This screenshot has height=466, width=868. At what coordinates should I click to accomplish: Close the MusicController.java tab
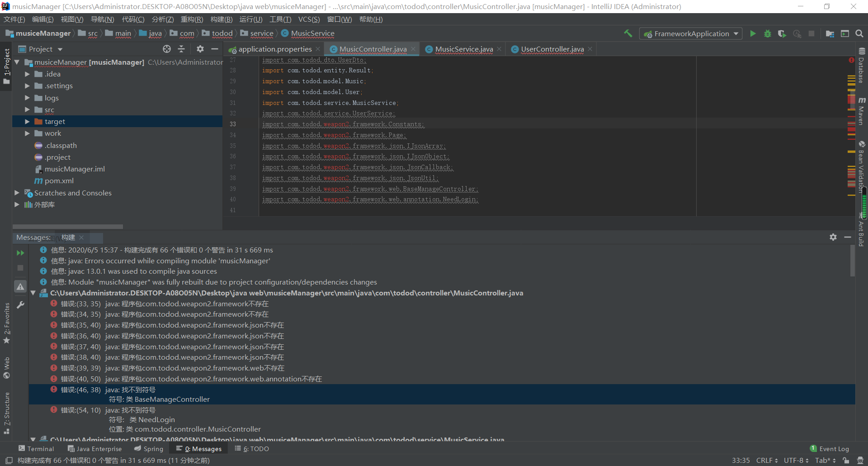413,49
